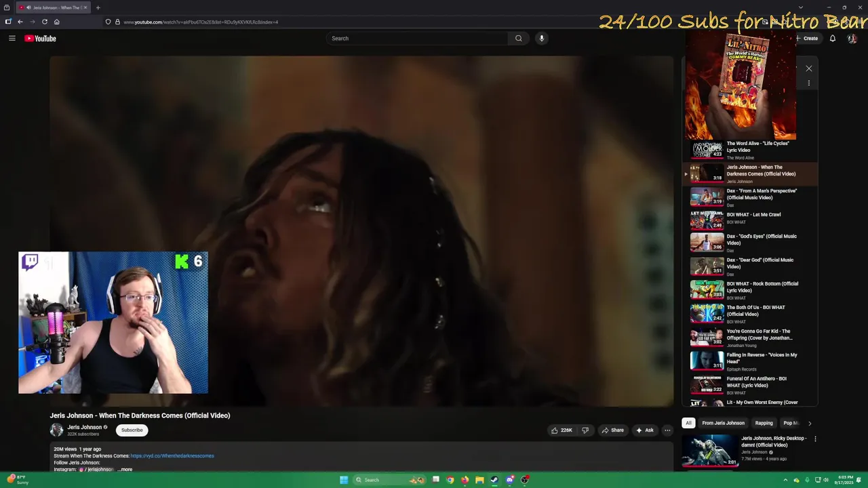Image resolution: width=868 pixels, height=488 pixels.
Task: Reload the page
Action: pyautogui.click(x=45, y=22)
